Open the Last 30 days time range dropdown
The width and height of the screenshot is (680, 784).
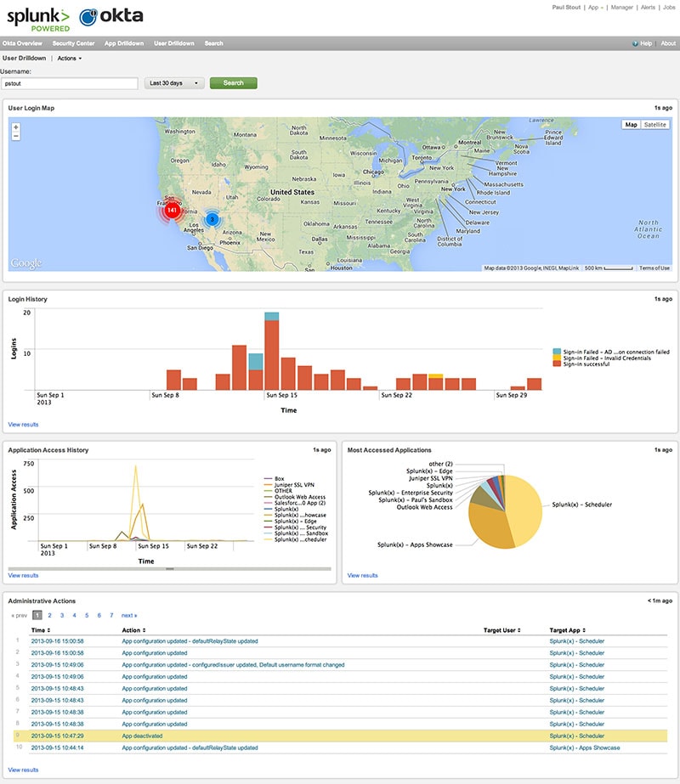click(x=174, y=83)
